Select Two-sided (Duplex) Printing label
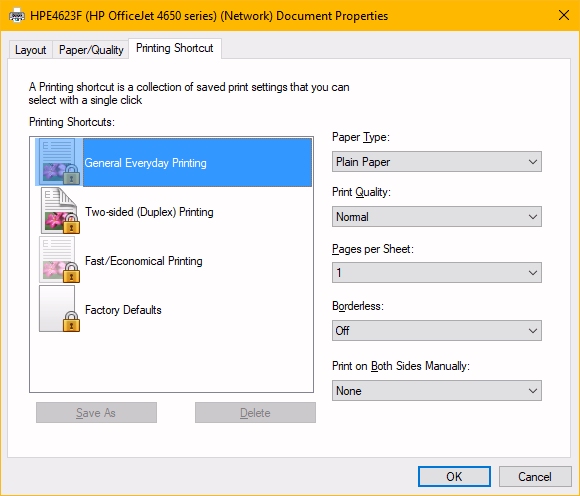Image resolution: width=580 pixels, height=496 pixels. (x=149, y=212)
